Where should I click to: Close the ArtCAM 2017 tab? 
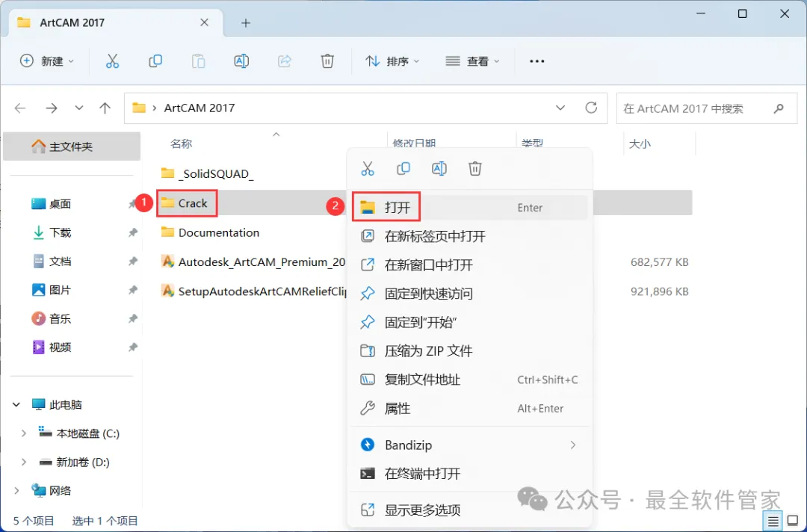204,22
